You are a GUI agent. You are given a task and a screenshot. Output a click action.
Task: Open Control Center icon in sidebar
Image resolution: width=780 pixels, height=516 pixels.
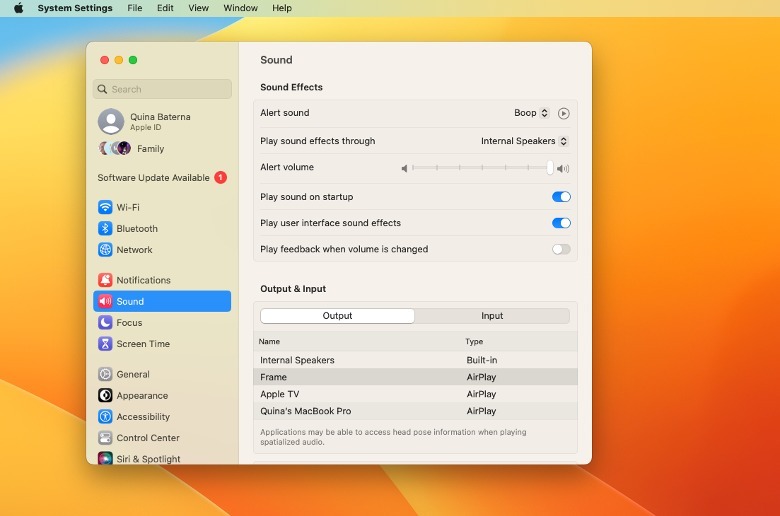click(105, 438)
